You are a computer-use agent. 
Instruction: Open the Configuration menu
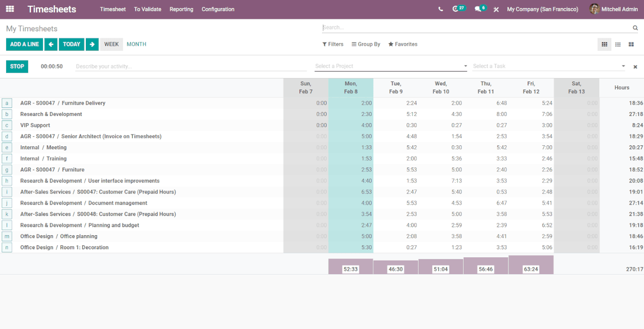coord(218,9)
